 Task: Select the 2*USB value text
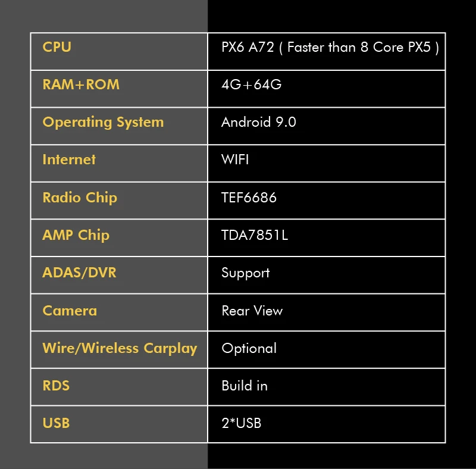click(241, 423)
